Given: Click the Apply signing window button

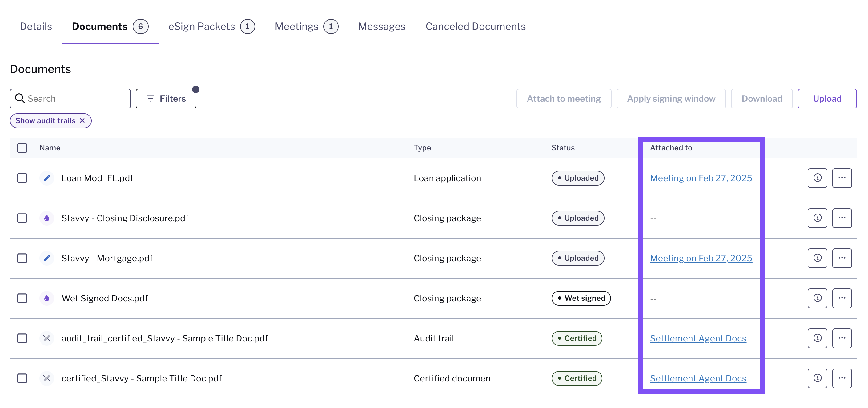Looking at the screenshot, I should [671, 99].
